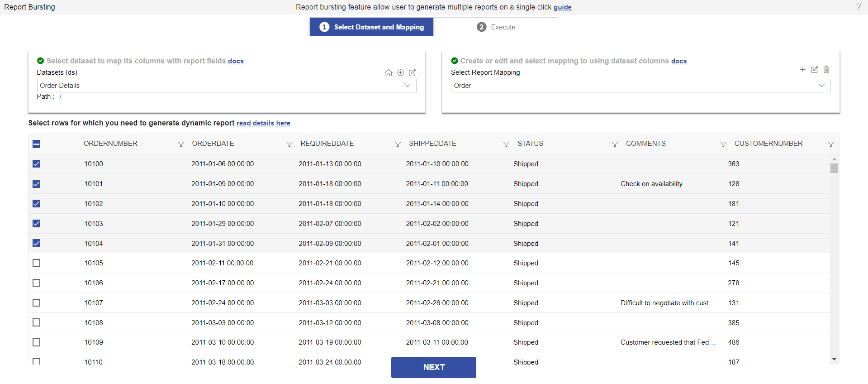Click order date 2011-01-06 00:00:00
The image size is (868, 384).
pos(223,164)
